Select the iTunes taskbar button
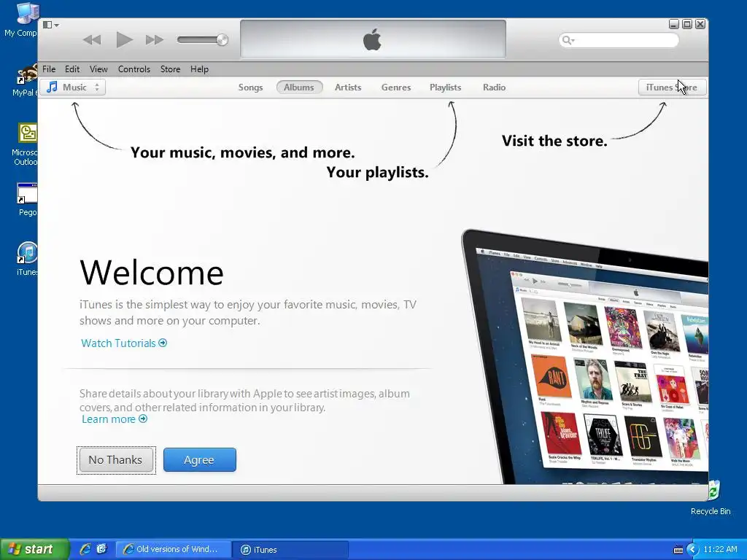 tap(290, 550)
